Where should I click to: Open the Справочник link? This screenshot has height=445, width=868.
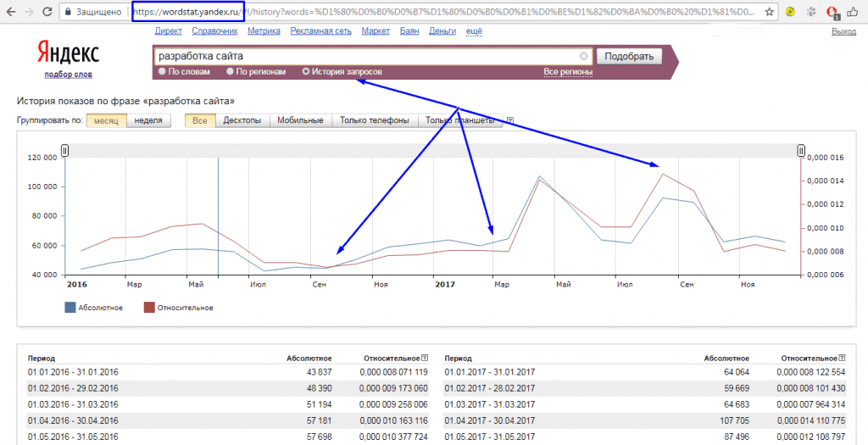pyautogui.click(x=214, y=31)
